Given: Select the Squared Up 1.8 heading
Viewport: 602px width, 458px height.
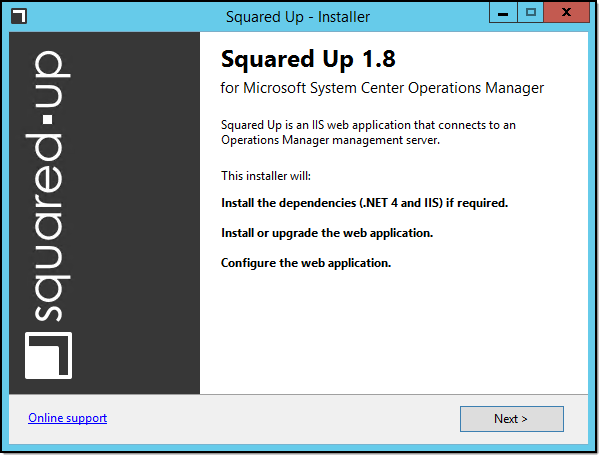Looking at the screenshot, I should click(x=308, y=59).
